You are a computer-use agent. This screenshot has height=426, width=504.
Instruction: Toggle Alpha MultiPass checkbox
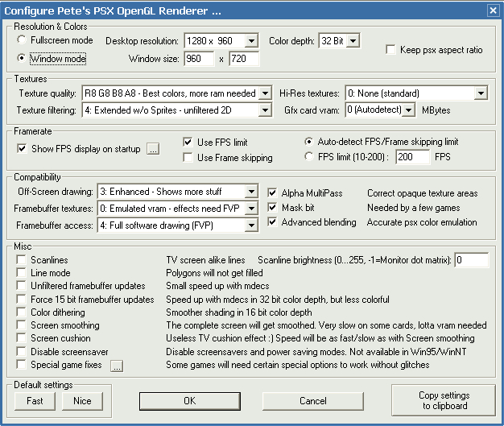[x=272, y=192]
